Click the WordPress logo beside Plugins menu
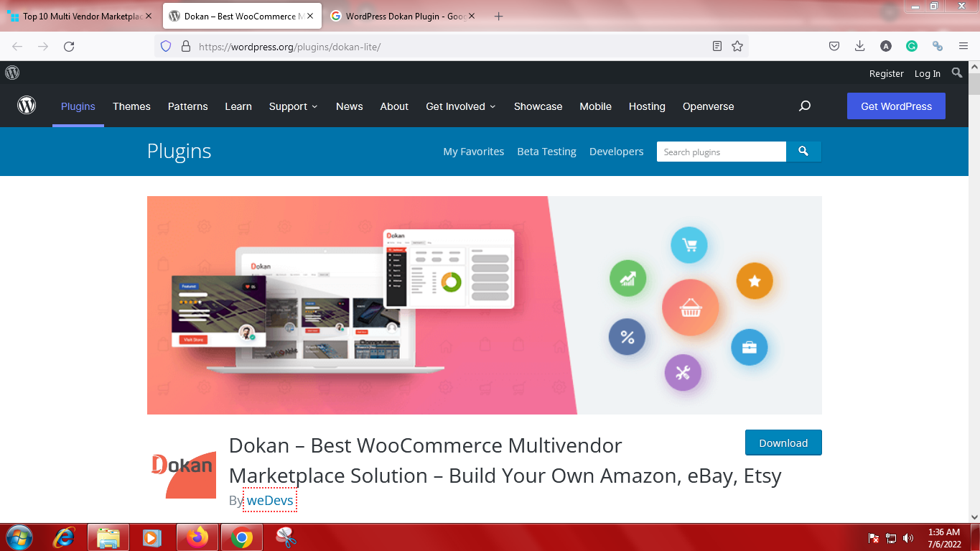Viewport: 980px width, 551px height. click(27, 106)
